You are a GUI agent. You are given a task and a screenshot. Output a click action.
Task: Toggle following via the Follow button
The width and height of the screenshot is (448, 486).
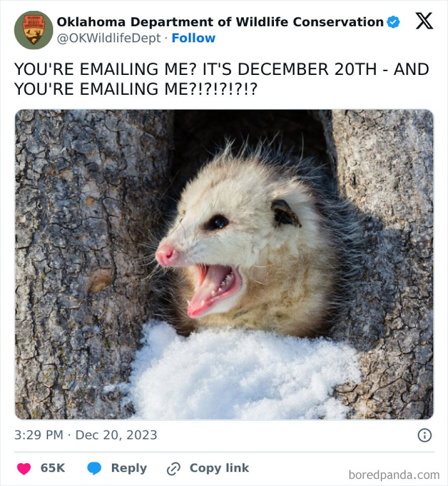[x=193, y=37]
